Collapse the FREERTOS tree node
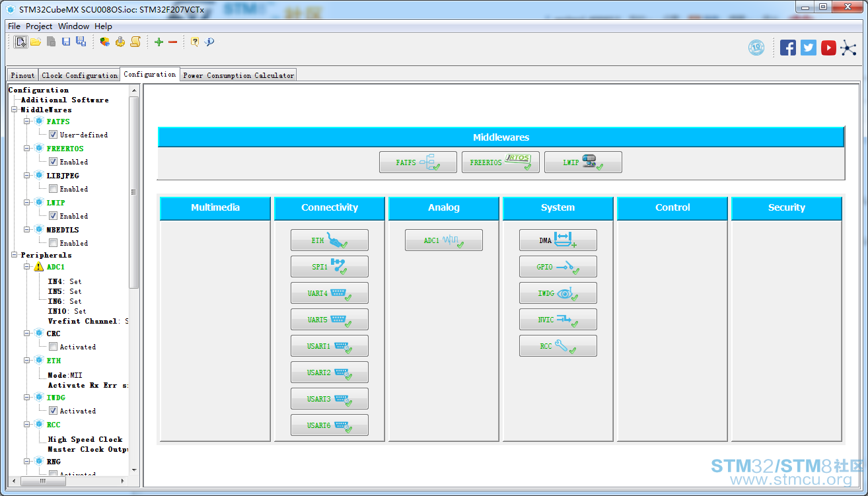The height and width of the screenshot is (496, 868). tap(27, 149)
